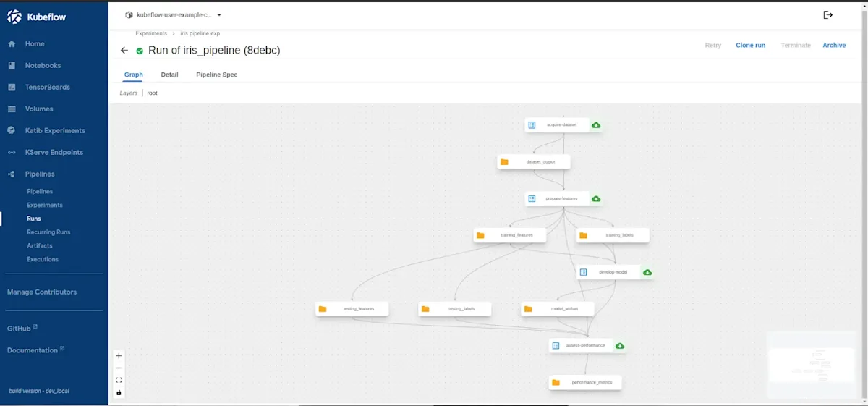Click the Clone run button
This screenshot has height=406, width=868.
click(x=751, y=46)
